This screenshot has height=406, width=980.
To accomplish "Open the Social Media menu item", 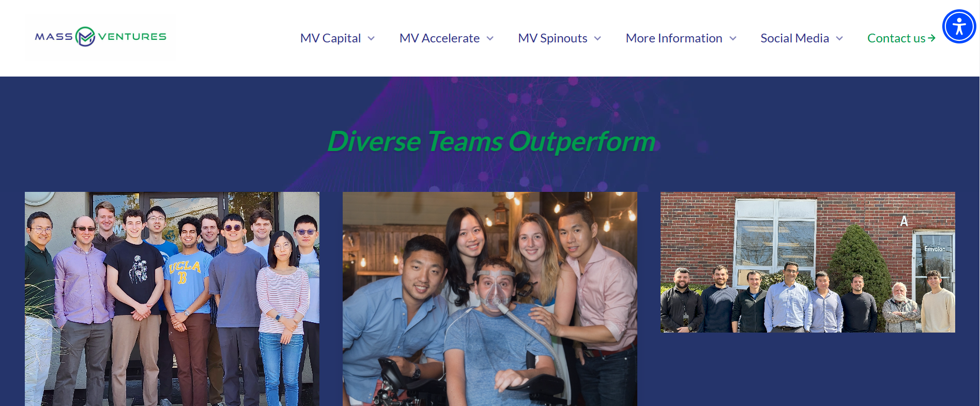I will (x=795, y=38).
